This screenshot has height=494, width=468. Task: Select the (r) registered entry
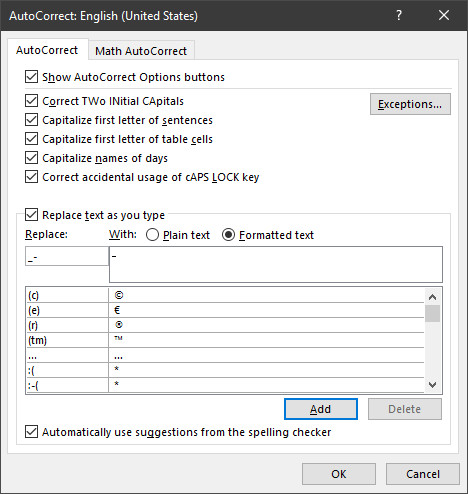tap(225, 325)
